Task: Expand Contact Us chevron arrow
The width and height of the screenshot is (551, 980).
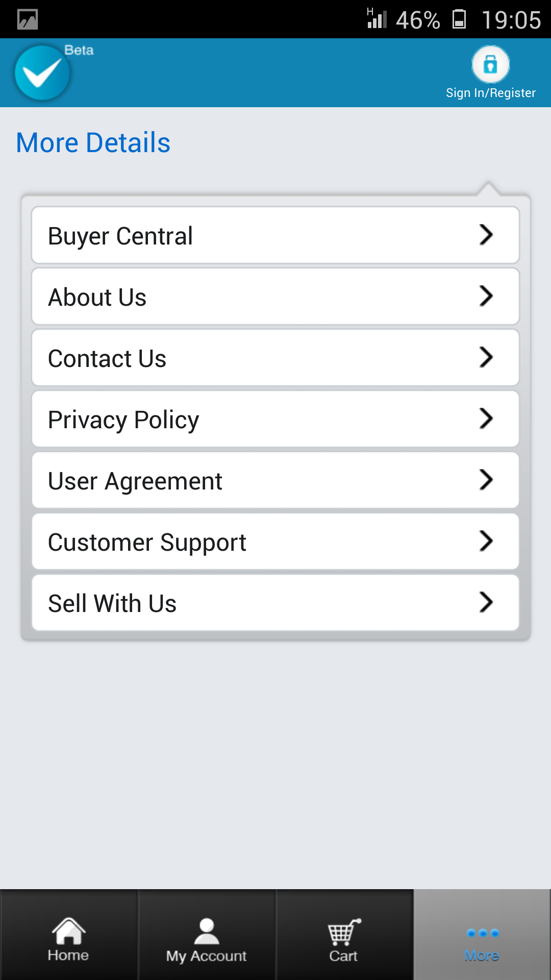Action: point(486,357)
